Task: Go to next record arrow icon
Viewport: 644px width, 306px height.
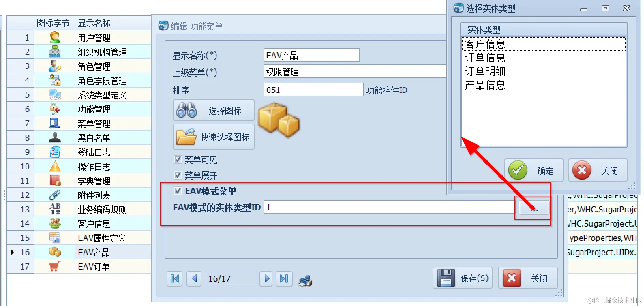Action: point(267,279)
